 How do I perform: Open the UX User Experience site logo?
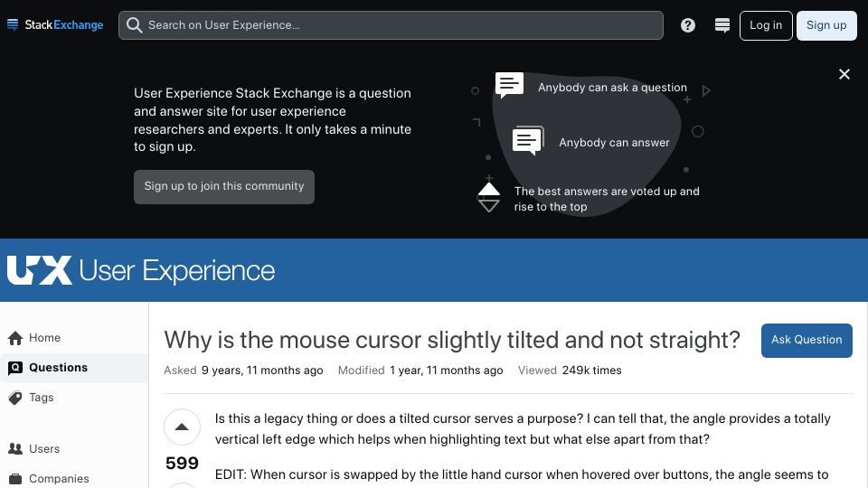pos(141,270)
